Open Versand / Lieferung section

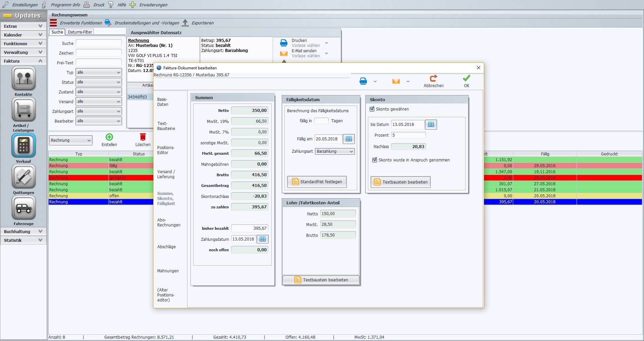(166, 174)
